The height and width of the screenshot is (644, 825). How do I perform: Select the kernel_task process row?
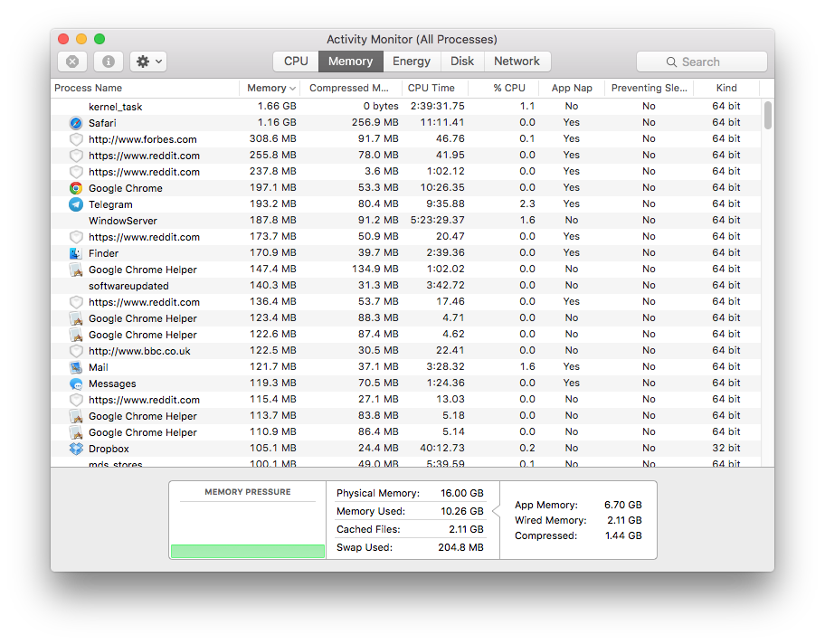click(405, 107)
